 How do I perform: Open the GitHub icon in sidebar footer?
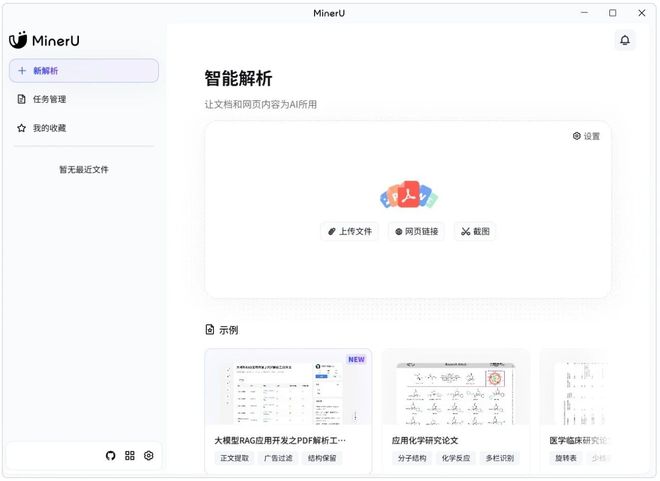(110, 456)
